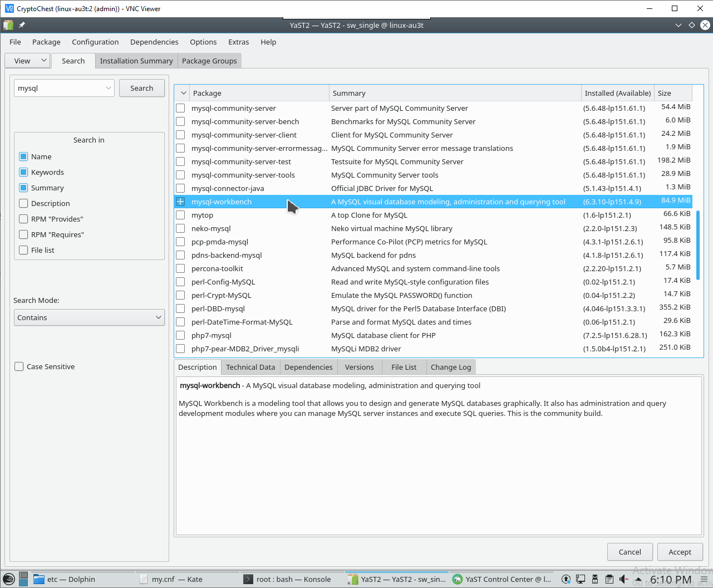Screen dimensions: 713x588
Task: Open the Search Mode Contains dropdown
Action: [x=89, y=317]
